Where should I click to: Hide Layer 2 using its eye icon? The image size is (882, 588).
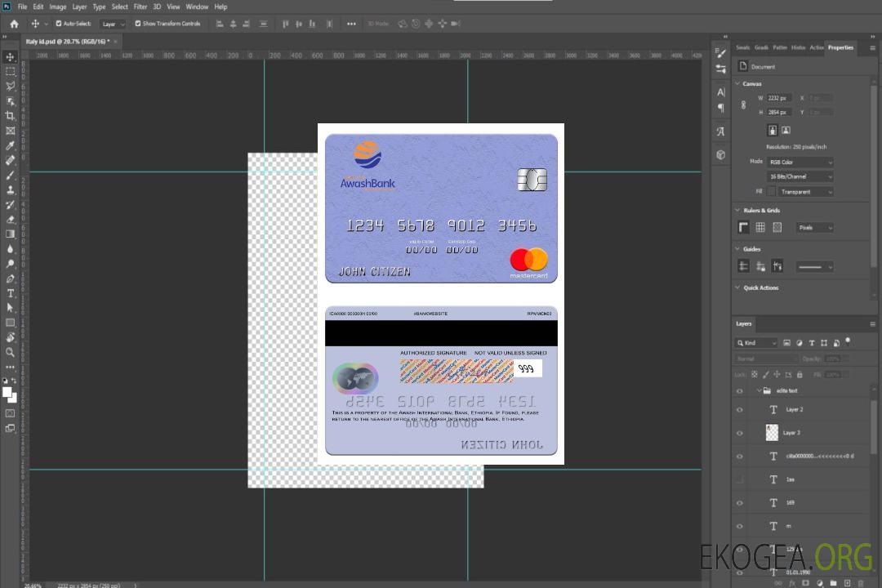click(740, 410)
